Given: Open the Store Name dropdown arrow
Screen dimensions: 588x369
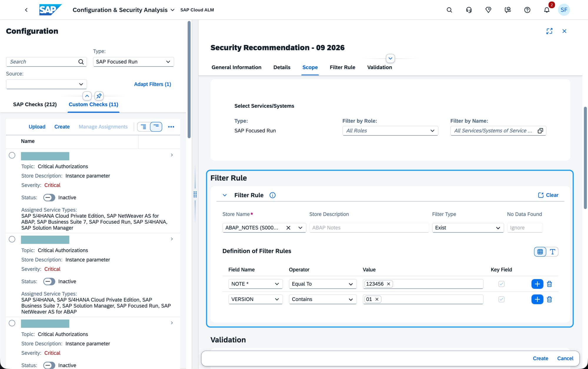Looking at the screenshot, I should 300,228.
